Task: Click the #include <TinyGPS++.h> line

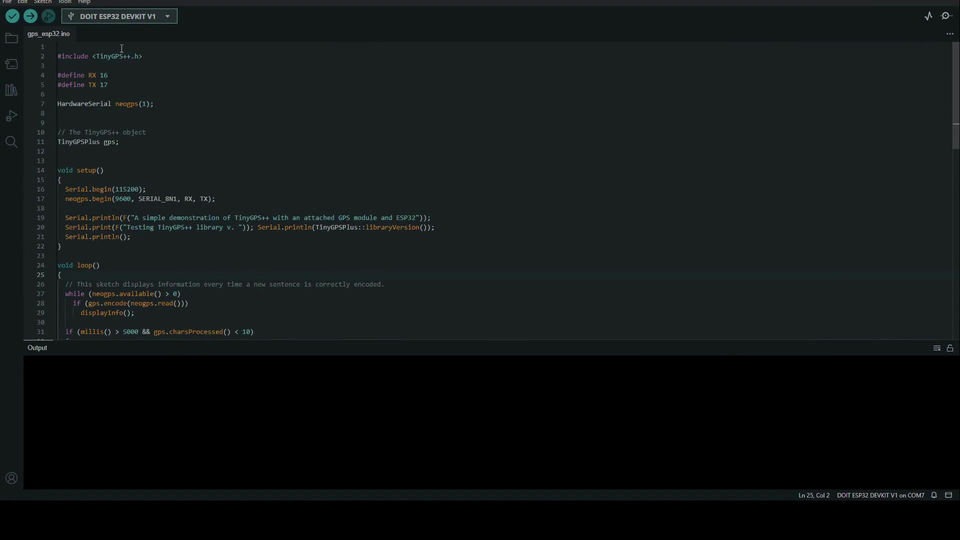Action: pyautogui.click(x=100, y=56)
